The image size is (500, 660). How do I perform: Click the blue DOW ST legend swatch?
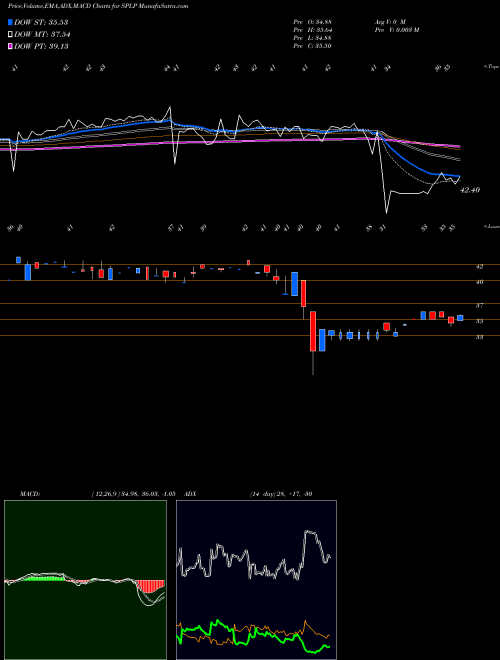(x=11, y=22)
